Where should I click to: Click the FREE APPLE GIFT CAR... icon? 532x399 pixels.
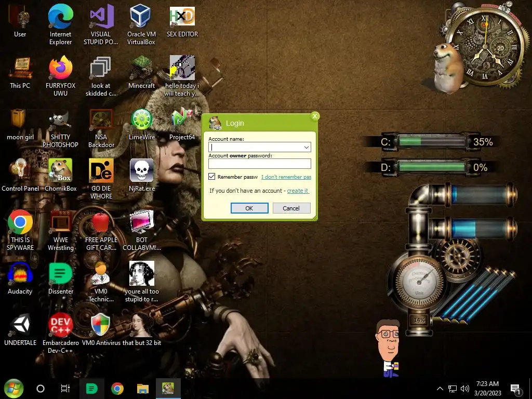pyautogui.click(x=101, y=231)
